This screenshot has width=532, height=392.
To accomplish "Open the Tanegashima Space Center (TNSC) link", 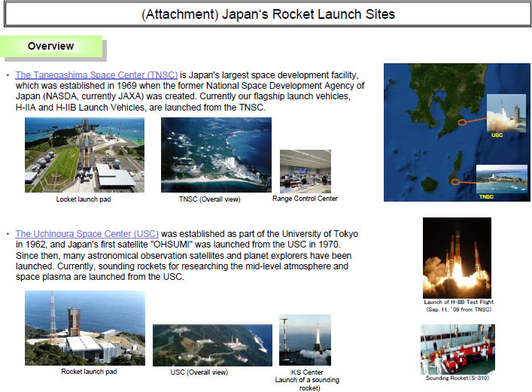I will coord(96,75).
